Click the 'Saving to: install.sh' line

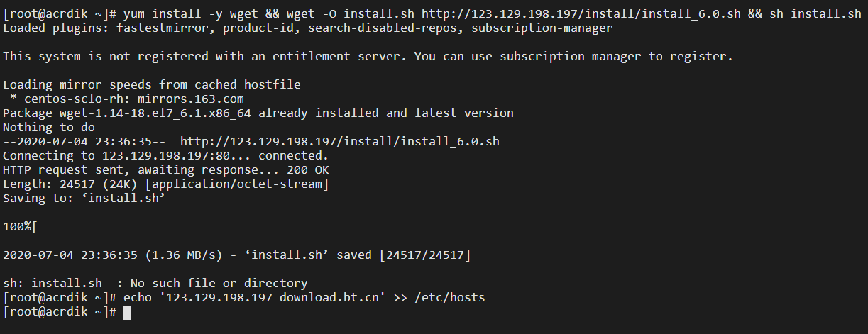pos(84,199)
